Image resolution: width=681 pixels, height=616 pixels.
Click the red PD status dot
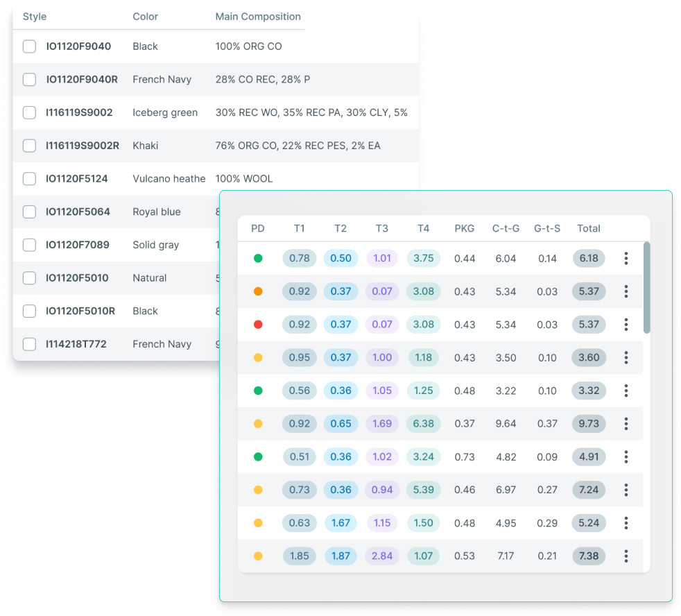click(x=258, y=325)
